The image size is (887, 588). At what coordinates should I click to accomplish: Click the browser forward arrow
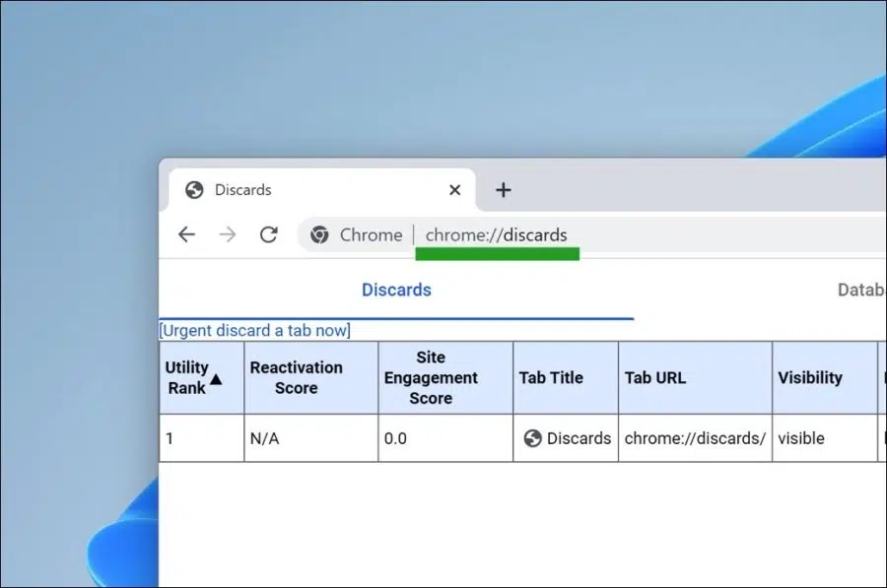[228, 234]
